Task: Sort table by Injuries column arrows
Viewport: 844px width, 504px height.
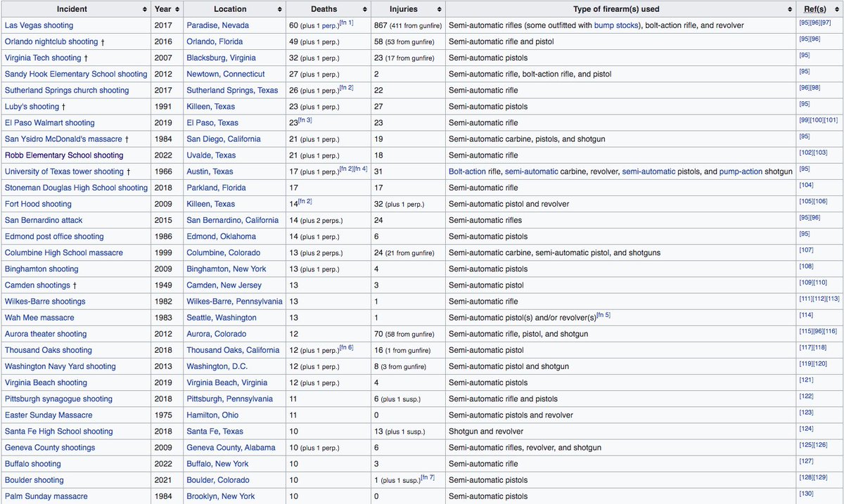Action: 440,9
